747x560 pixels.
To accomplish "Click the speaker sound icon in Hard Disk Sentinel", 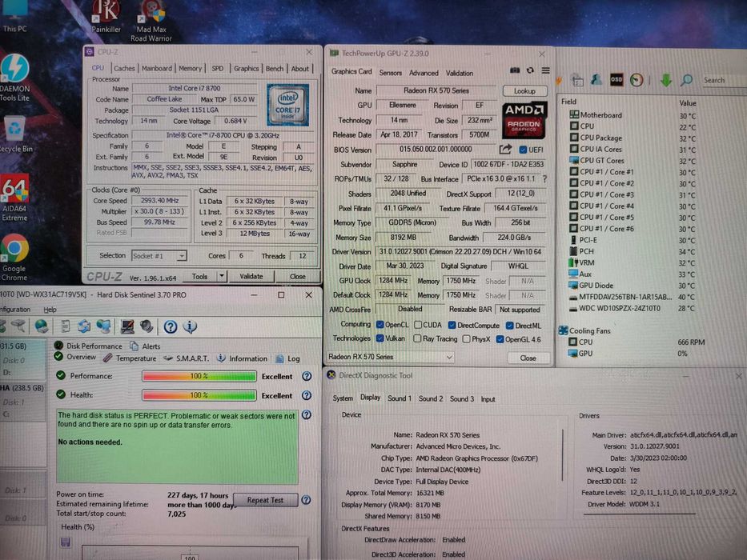I will (147, 326).
